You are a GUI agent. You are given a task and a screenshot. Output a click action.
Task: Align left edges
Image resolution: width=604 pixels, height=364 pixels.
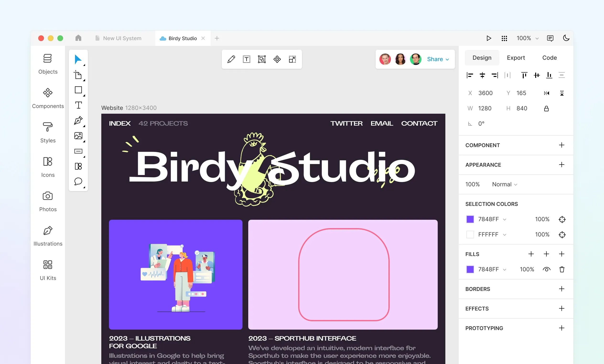pyautogui.click(x=469, y=75)
